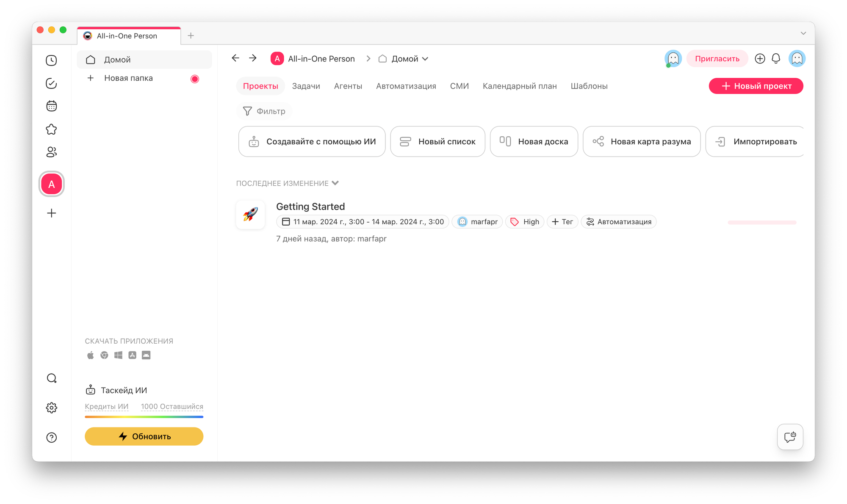This screenshot has height=504, width=847.
Task: Open the Getting Started rocket thumbnail
Action: click(250, 215)
